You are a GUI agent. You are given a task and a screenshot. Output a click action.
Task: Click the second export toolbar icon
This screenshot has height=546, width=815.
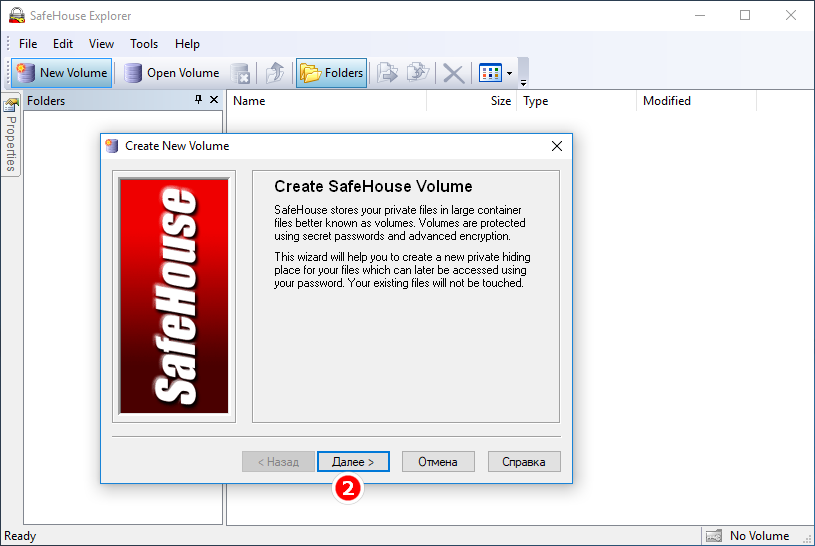pos(418,73)
